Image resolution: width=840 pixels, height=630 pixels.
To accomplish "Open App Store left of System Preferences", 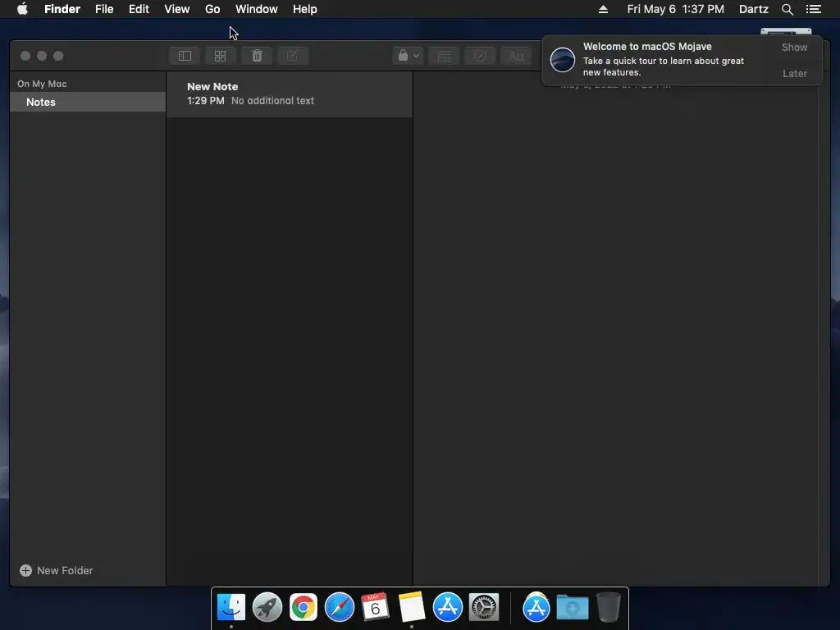I will (447, 607).
